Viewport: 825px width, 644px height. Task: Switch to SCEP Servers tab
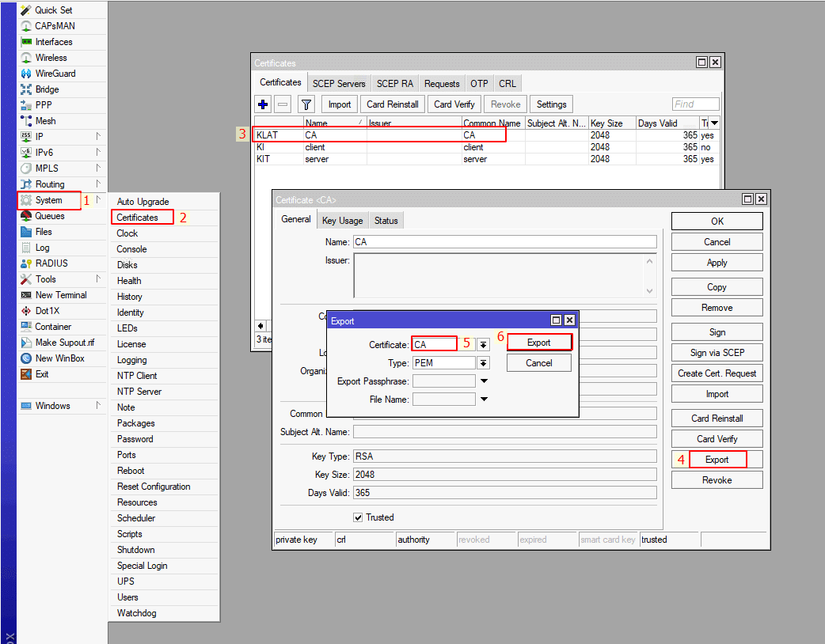[339, 84]
